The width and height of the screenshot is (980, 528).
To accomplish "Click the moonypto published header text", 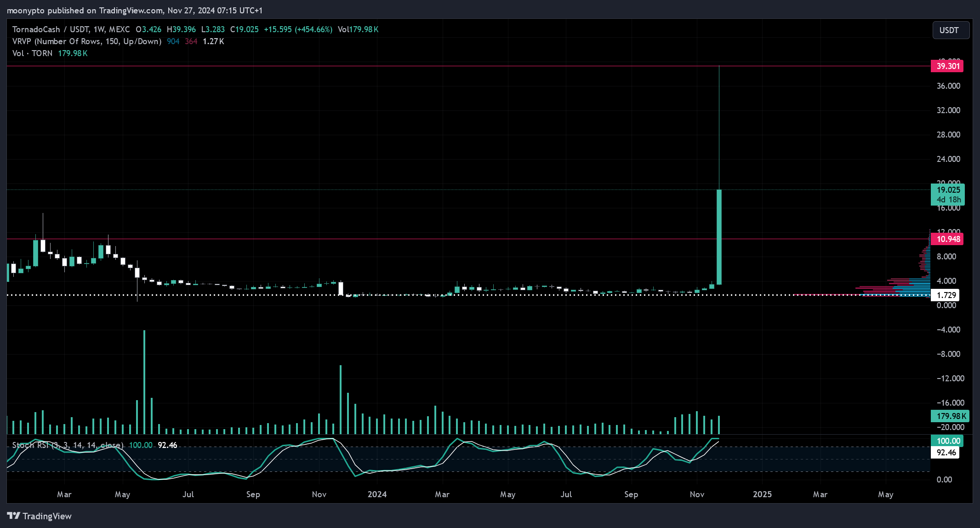I will (134, 10).
